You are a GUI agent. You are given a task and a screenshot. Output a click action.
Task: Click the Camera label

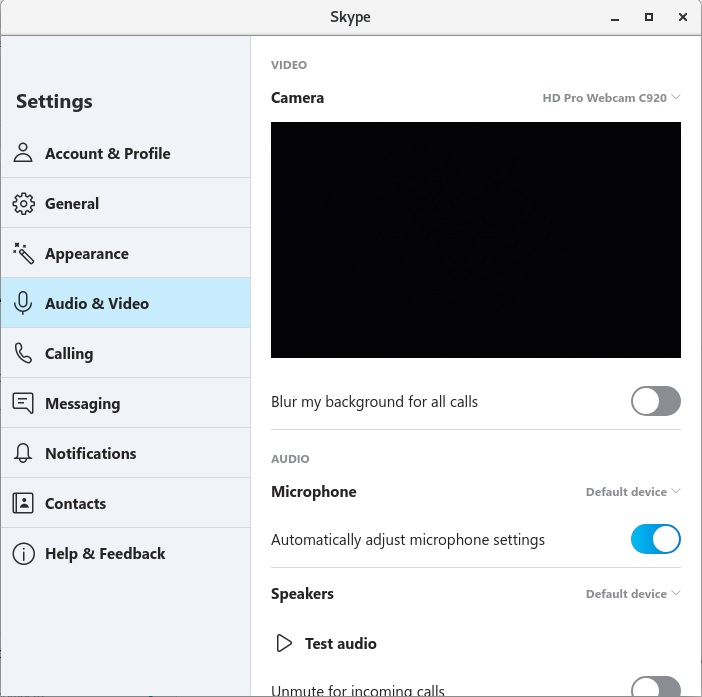pos(297,98)
